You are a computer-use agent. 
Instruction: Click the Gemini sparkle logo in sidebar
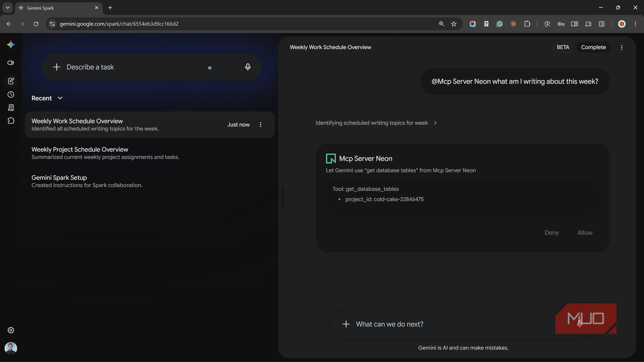click(x=11, y=45)
